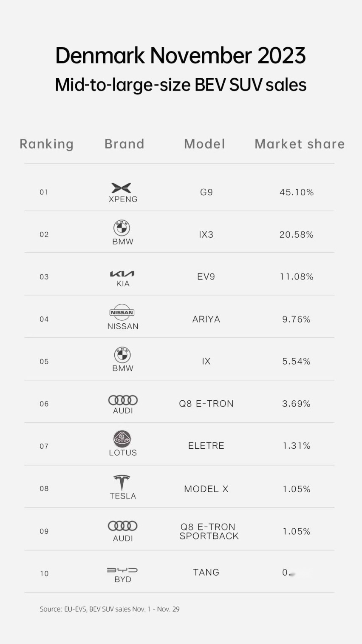
Task: Click the Ranking column header
Action: pyautogui.click(x=47, y=144)
